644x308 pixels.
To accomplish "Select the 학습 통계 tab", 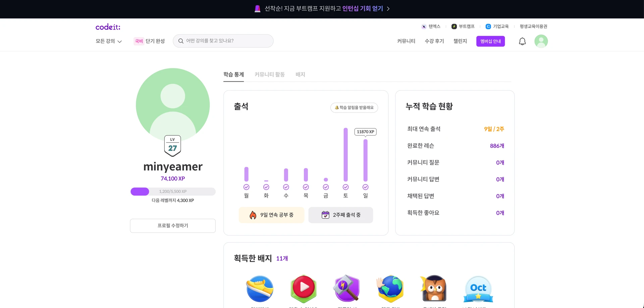I will (x=233, y=74).
